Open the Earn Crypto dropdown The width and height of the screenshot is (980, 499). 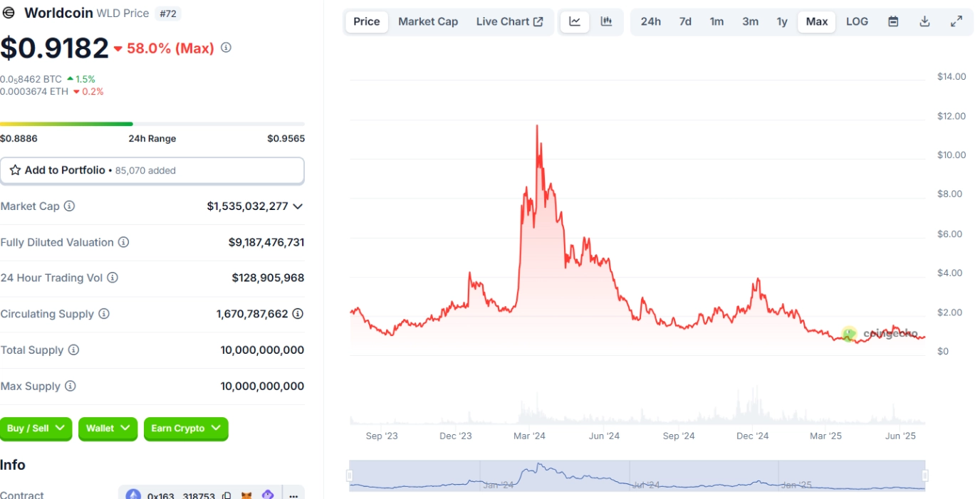tap(186, 429)
